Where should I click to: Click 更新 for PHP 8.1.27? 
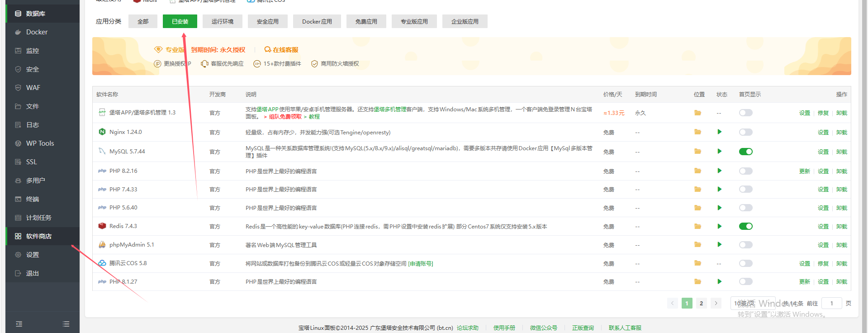[x=805, y=281]
